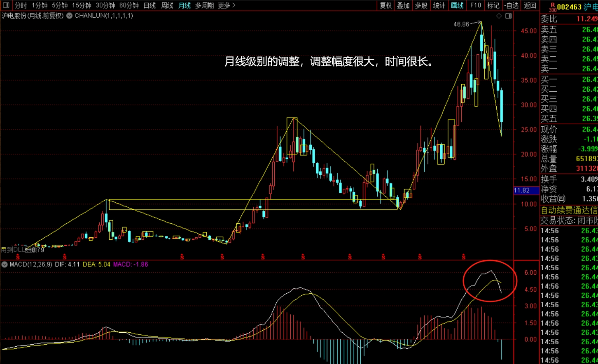Expand 更多 period options
The image size is (598, 364).
pyautogui.click(x=227, y=5)
